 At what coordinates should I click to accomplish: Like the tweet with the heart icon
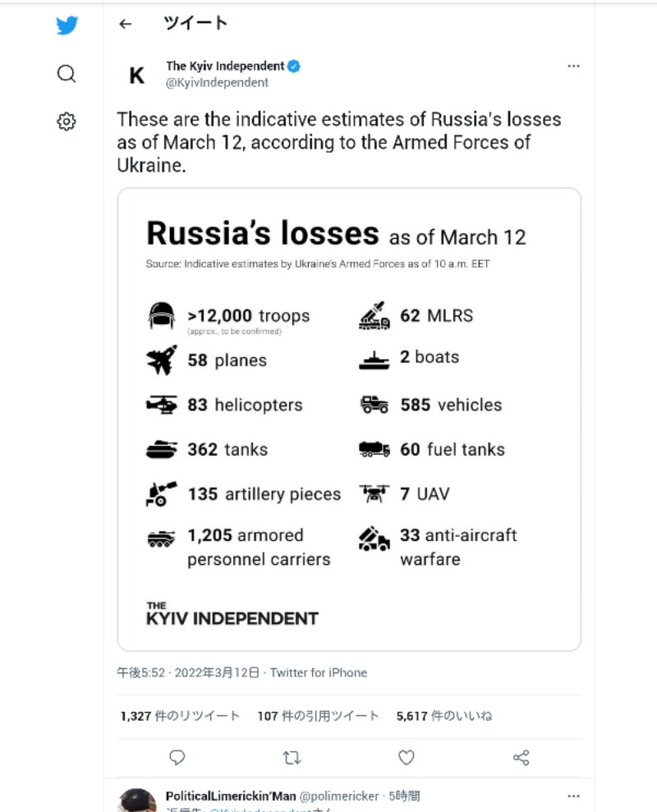click(x=406, y=758)
